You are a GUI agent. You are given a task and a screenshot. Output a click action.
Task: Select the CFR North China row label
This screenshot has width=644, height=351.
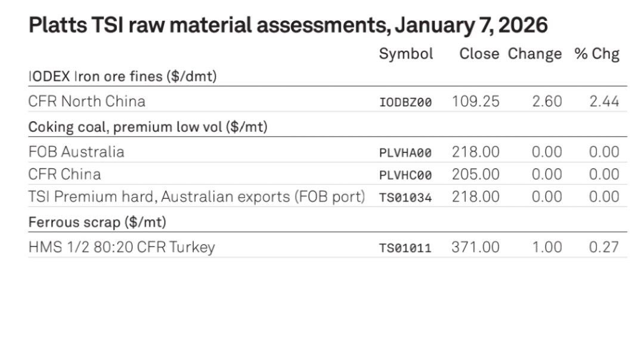pos(87,101)
